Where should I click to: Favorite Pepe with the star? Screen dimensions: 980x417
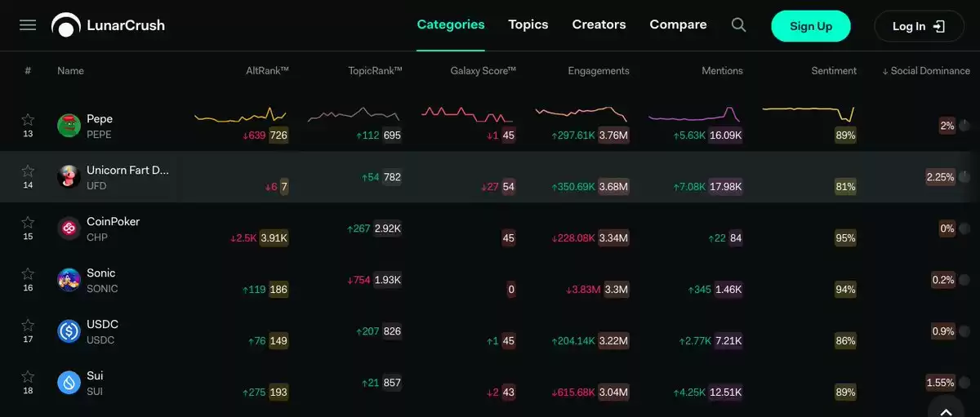[x=28, y=119]
